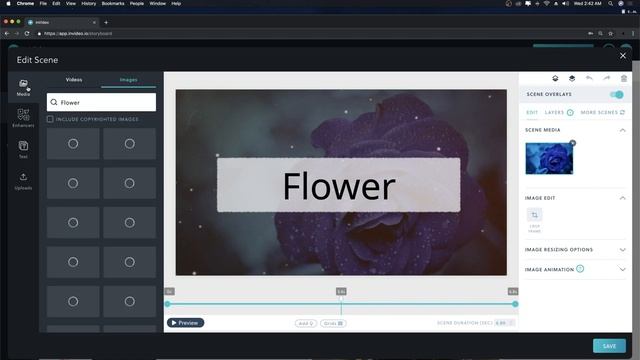
Task: Remove the scene media with its X badge
Action: tap(573, 143)
